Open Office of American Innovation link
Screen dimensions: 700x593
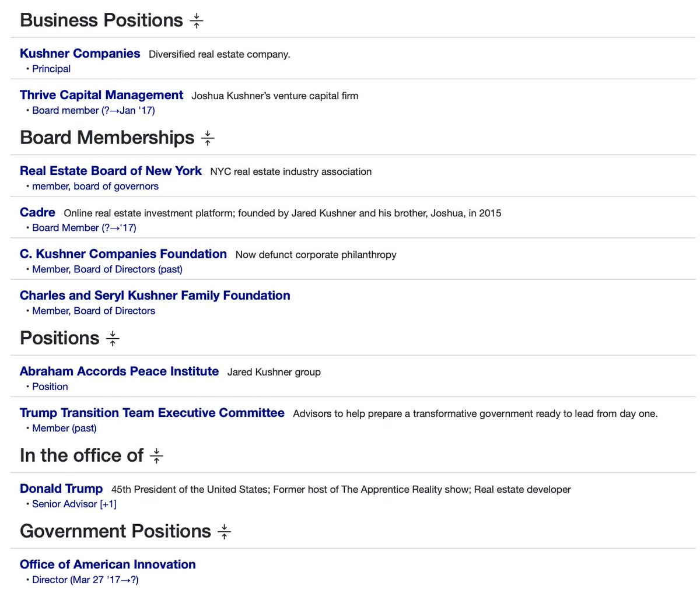pyautogui.click(x=108, y=564)
